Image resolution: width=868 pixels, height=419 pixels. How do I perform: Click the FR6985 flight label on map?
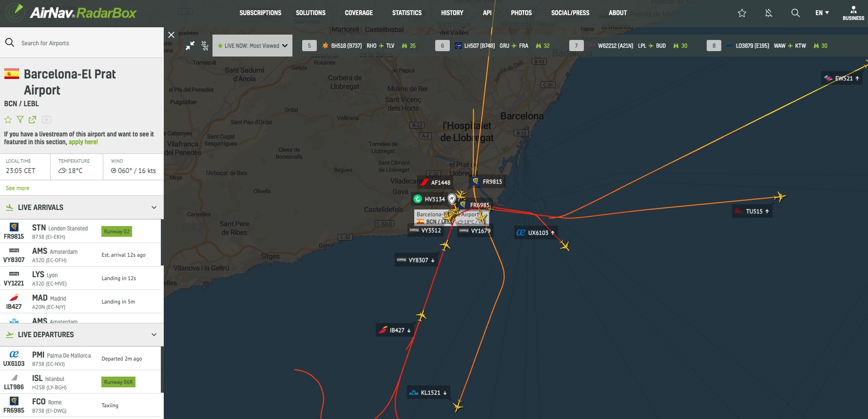click(x=476, y=205)
